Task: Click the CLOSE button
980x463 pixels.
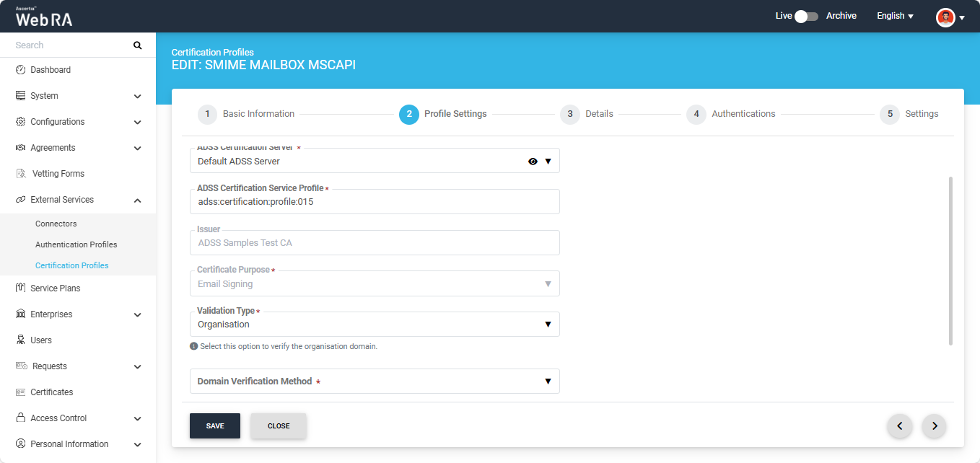Action: (x=279, y=426)
